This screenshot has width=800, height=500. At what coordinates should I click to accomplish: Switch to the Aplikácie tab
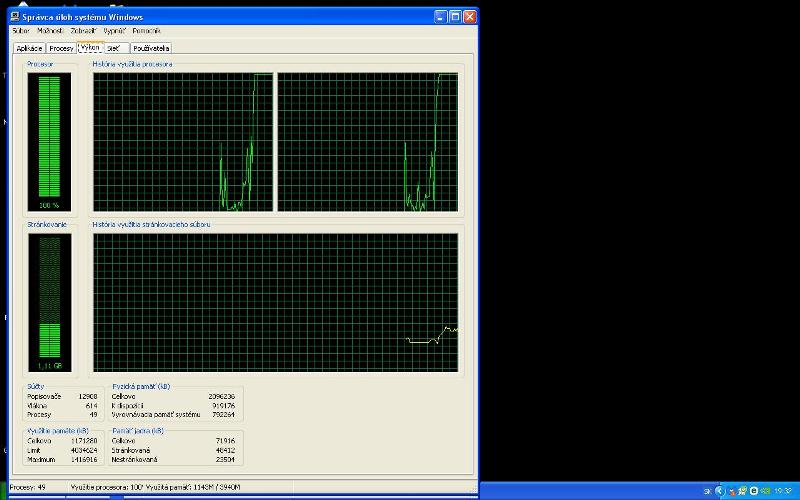click(x=29, y=48)
